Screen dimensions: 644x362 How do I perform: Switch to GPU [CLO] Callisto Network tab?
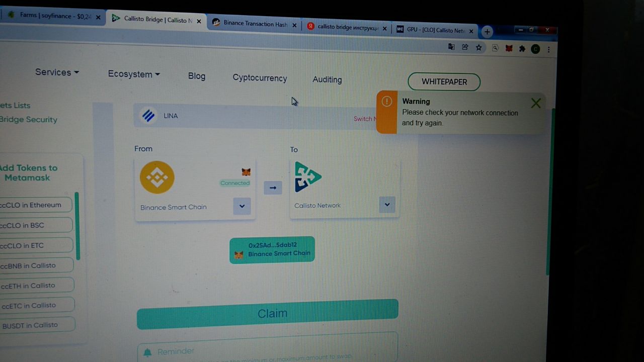(435, 30)
